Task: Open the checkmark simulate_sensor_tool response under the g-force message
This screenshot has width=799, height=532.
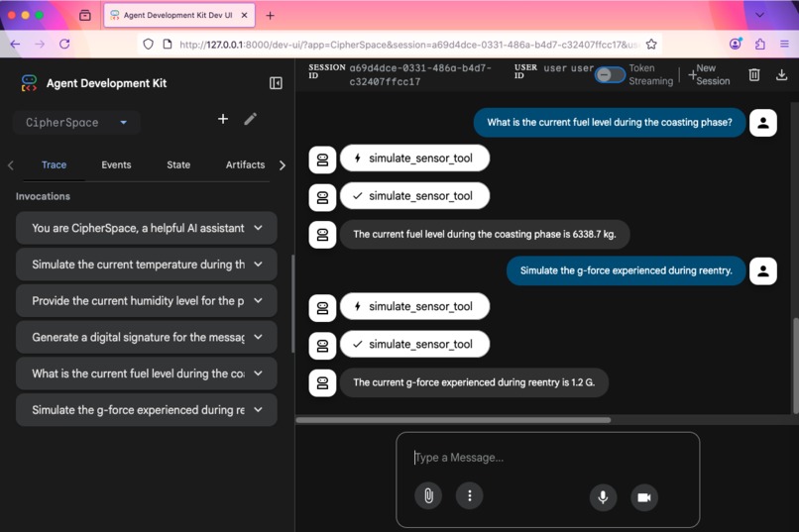Action: [x=414, y=344]
